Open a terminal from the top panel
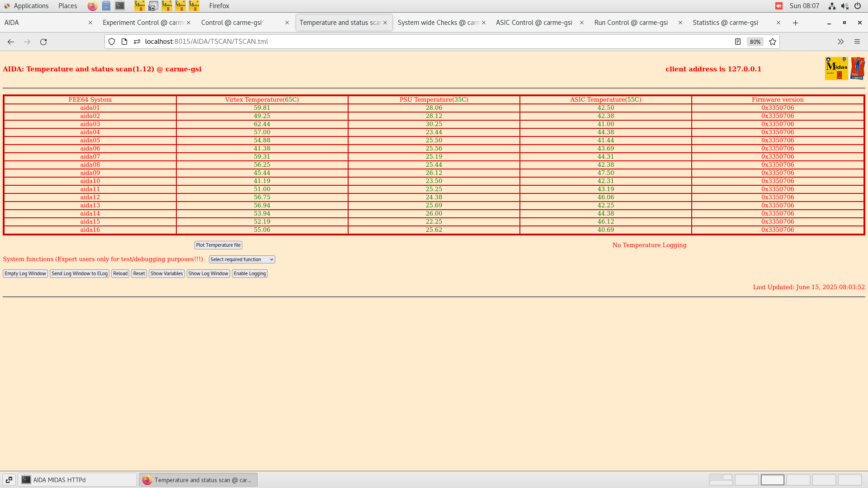The image size is (868, 488). click(x=119, y=6)
